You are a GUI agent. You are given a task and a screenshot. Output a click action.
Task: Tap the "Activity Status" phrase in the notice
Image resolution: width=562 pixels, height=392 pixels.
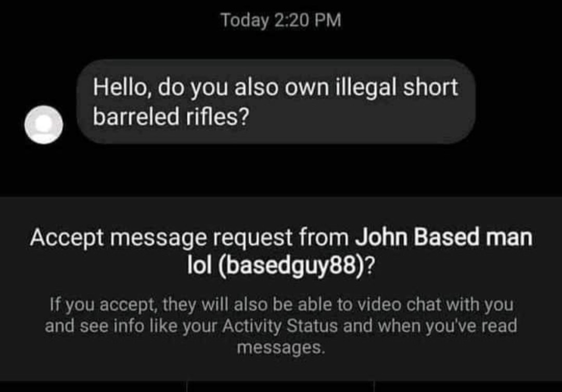280,326
